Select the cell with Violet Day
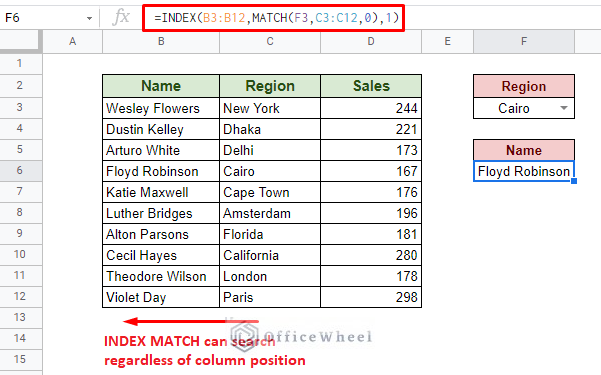The height and width of the screenshot is (375, 601). pos(161,297)
